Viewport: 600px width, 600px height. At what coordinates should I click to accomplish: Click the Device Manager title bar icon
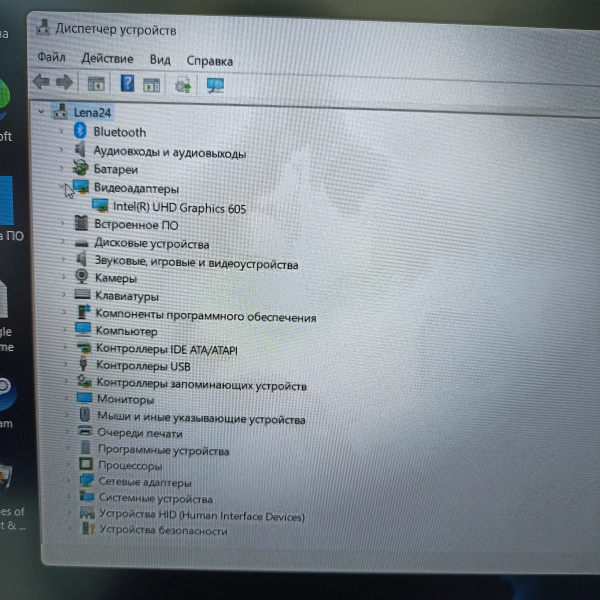(x=43, y=28)
